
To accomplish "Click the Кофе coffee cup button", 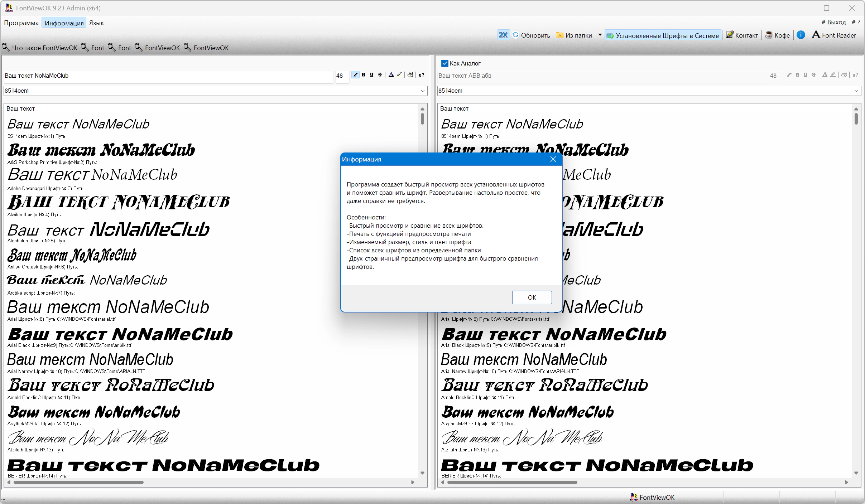I will pyautogui.click(x=778, y=35).
